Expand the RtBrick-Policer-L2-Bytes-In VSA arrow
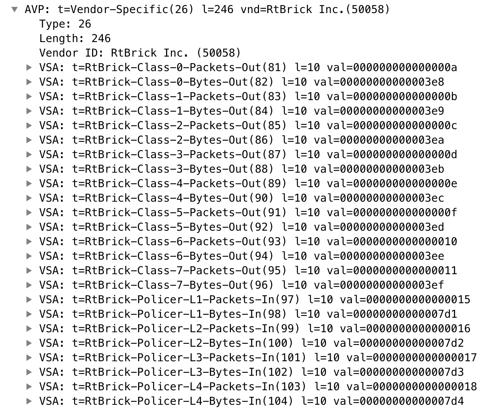504x420 pixels. (x=29, y=343)
